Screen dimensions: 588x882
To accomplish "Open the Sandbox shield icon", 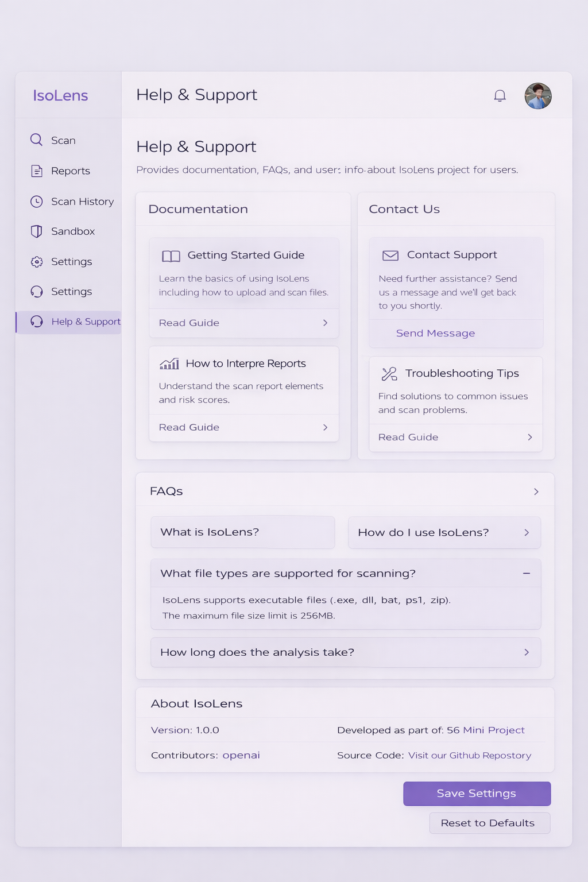I will pos(36,231).
